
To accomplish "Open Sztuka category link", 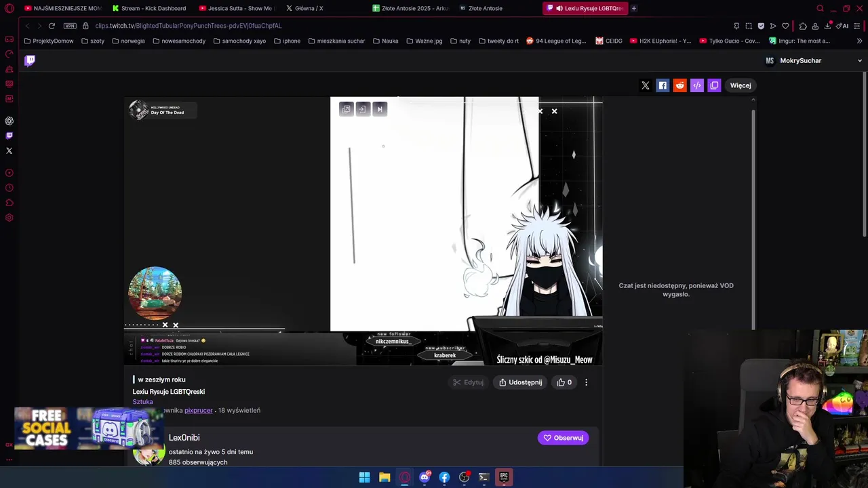I will click(142, 402).
